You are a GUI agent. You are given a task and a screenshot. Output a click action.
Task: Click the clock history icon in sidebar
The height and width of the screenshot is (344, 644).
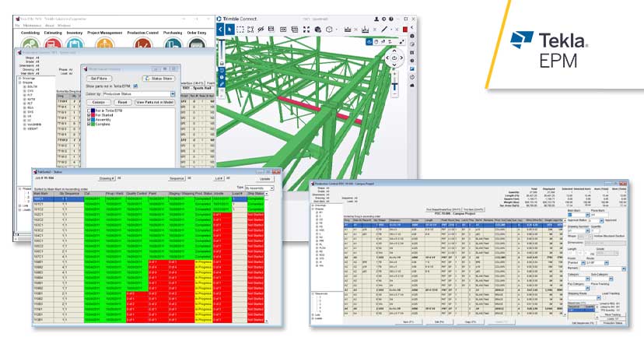pos(412,77)
